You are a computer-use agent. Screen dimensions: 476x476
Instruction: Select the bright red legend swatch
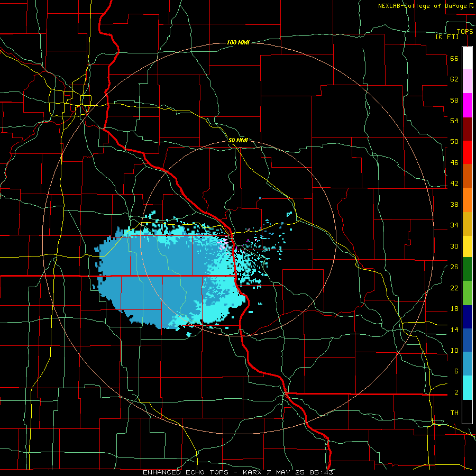pyautogui.click(x=467, y=152)
